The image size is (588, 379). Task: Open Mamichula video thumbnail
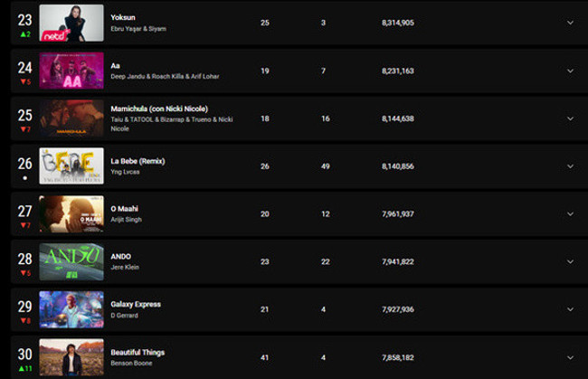pyautogui.click(x=71, y=118)
